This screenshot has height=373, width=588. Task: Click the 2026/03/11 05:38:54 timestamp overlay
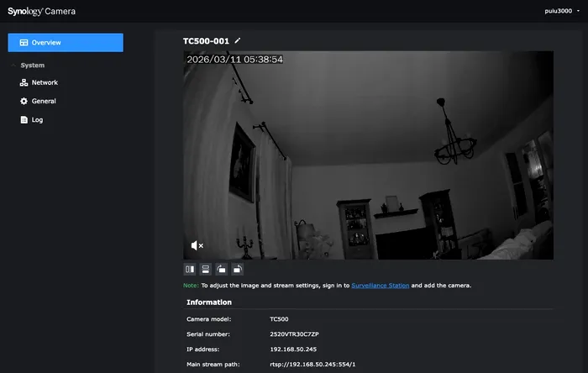click(234, 60)
